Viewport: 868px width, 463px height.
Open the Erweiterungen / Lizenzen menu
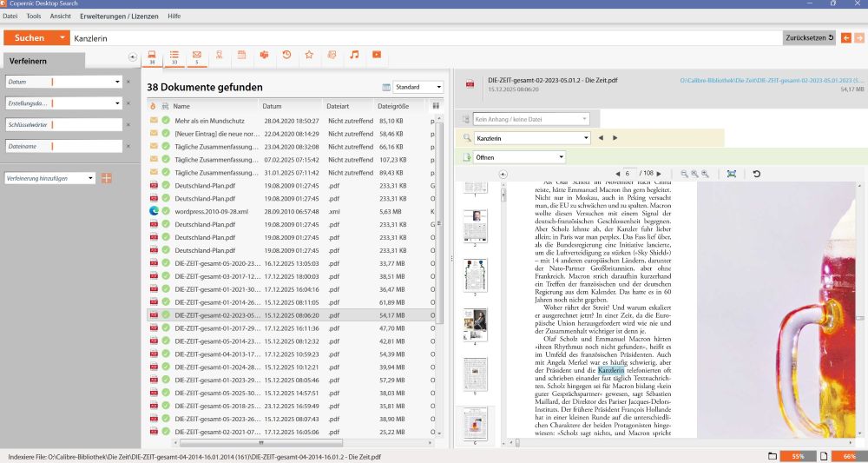point(119,16)
